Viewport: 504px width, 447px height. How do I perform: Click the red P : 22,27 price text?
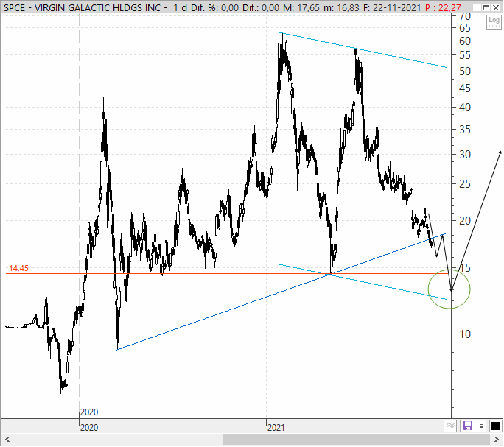pos(443,7)
